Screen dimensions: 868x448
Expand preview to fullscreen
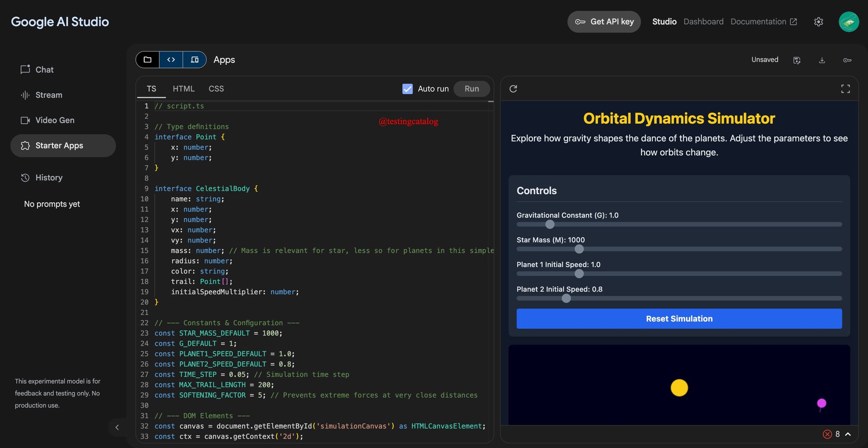(845, 88)
